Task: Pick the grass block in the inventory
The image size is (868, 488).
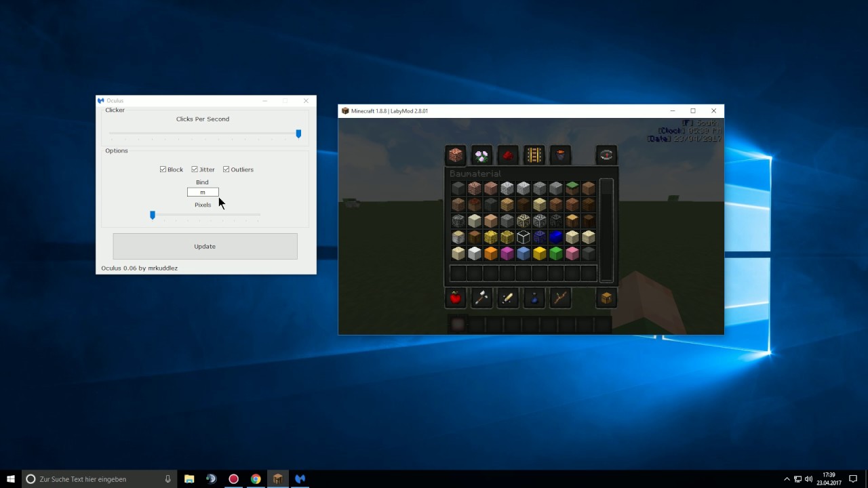Action: click(572, 188)
